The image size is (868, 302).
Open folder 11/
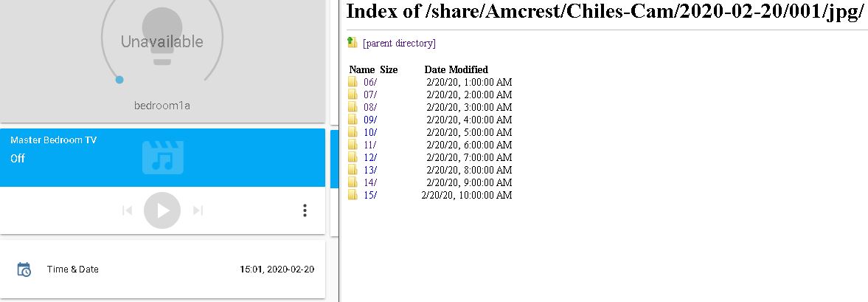click(370, 145)
